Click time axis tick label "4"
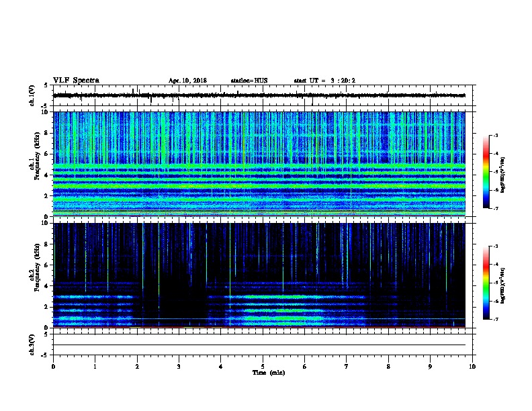The width and height of the screenshot is (532, 411). click(221, 367)
